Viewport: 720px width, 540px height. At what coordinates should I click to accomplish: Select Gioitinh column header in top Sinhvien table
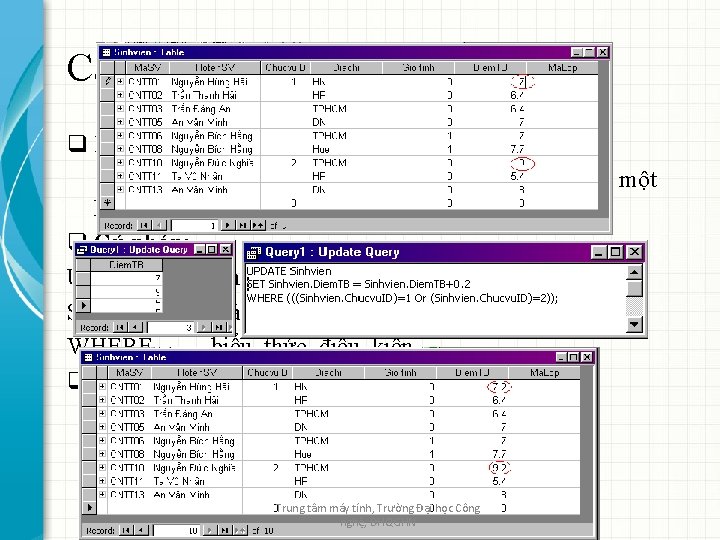pos(418,68)
